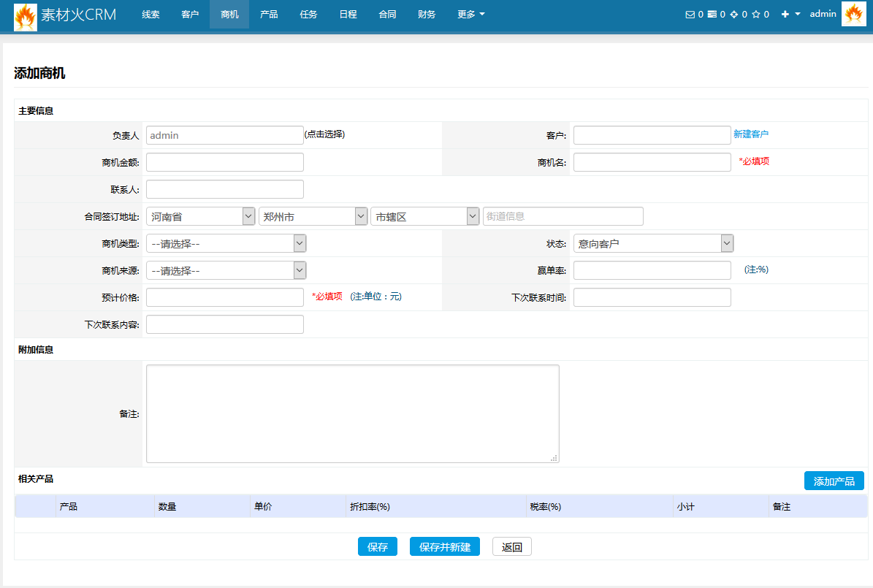This screenshot has height=588, width=873.
Task: Open the 线索 menu
Action: 150,15
